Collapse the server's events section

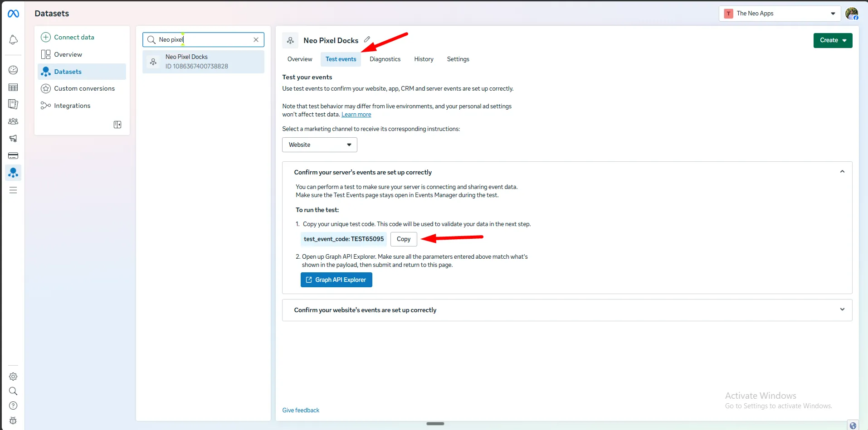[842, 172]
